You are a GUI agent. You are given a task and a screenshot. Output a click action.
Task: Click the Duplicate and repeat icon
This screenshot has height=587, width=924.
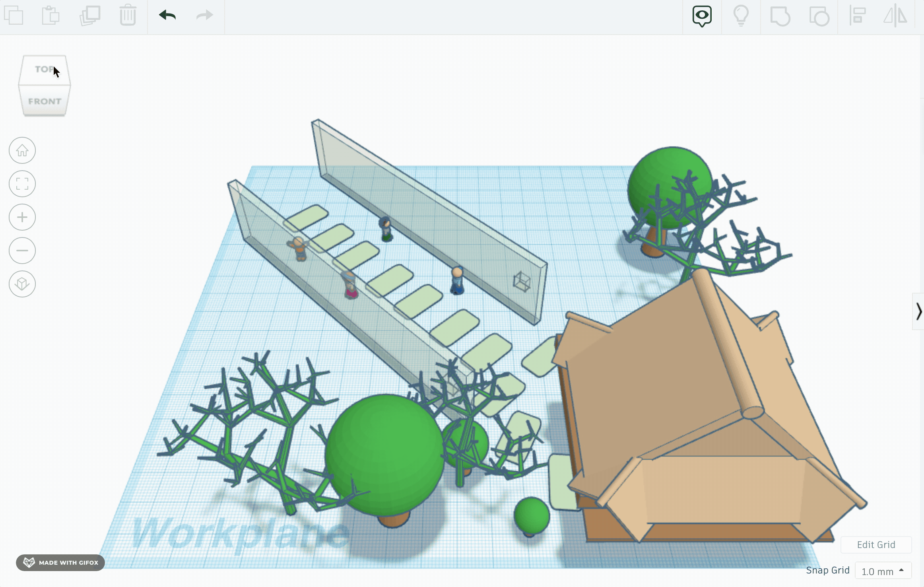coord(90,16)
